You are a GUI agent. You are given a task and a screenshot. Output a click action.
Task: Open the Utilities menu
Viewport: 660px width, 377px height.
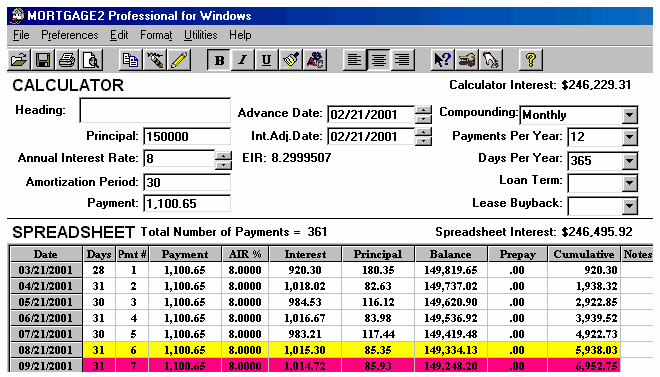click(x=200, y=35)
